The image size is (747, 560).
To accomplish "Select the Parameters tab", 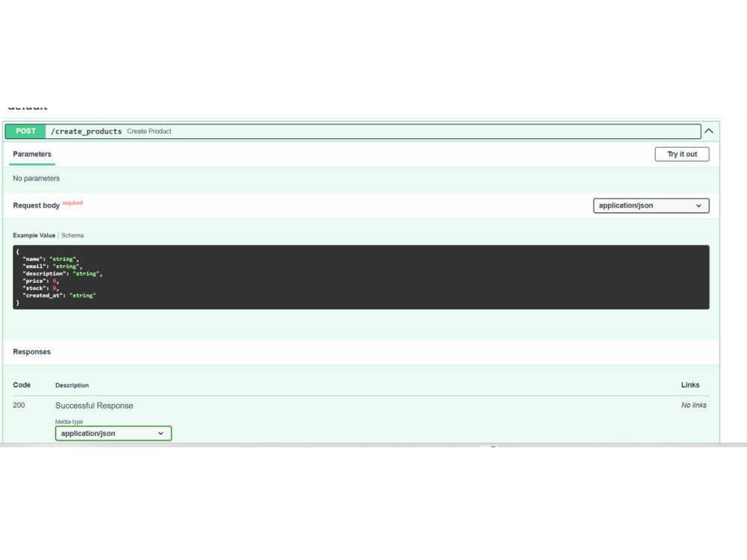I will click(32, 155).
